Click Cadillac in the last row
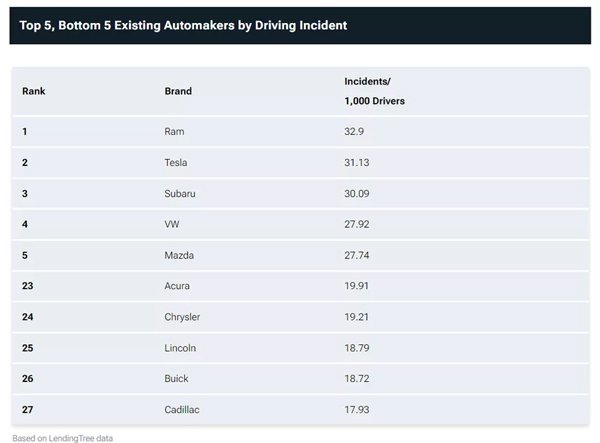The width and height of the screenshot is (600, 443). 182,410
